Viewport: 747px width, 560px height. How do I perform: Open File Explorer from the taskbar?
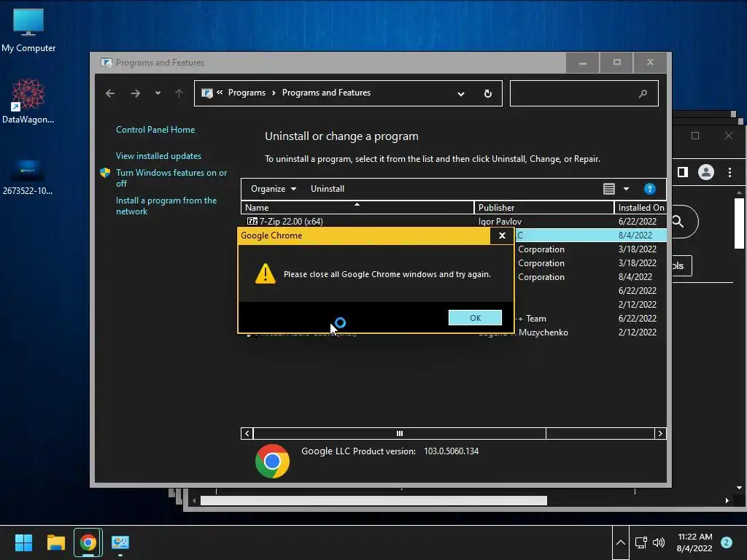[x=55, y=542]
